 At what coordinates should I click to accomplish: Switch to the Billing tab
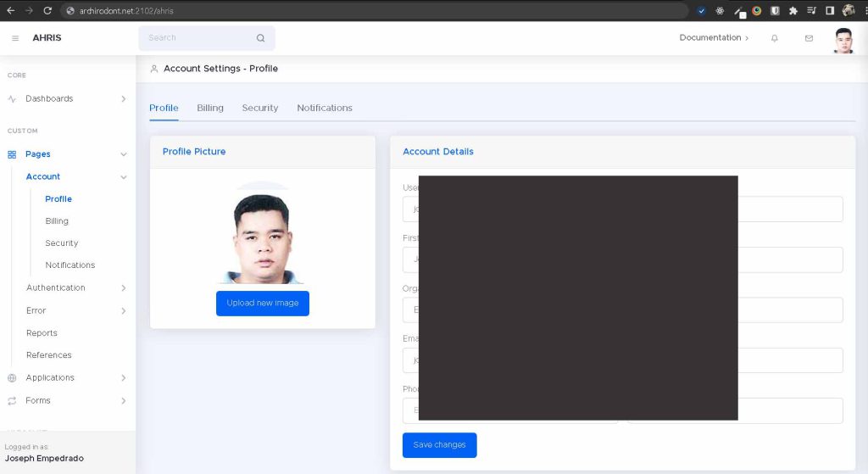210,108
